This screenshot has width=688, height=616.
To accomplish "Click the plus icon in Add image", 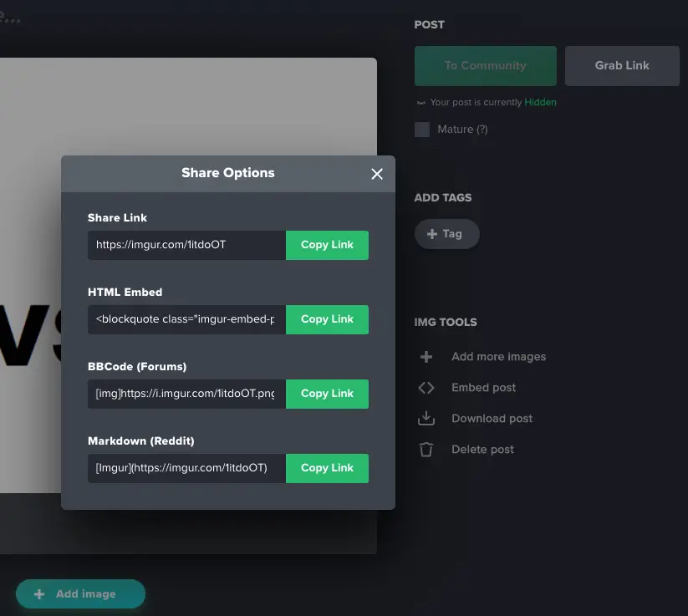I will (x=39, y=594).
